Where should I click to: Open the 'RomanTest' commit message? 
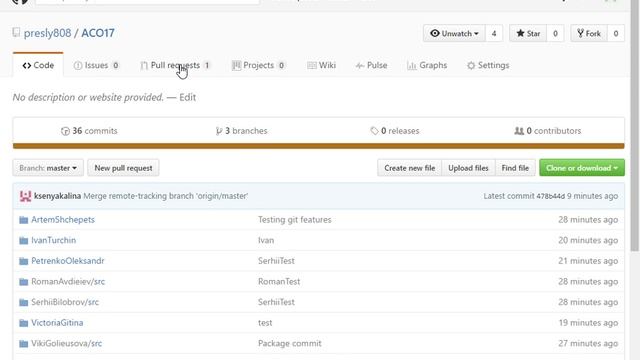pos(279,282)
